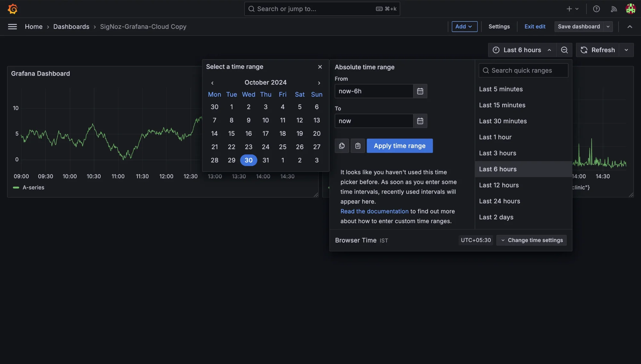
Task: Open the help question-mark icon
Action: pos(596,9)
